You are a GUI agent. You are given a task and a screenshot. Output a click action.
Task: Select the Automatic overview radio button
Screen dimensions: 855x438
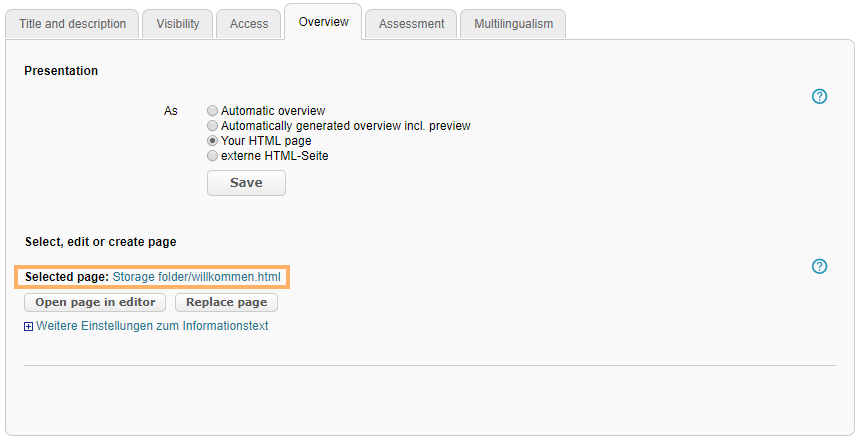tap(212, 111)
